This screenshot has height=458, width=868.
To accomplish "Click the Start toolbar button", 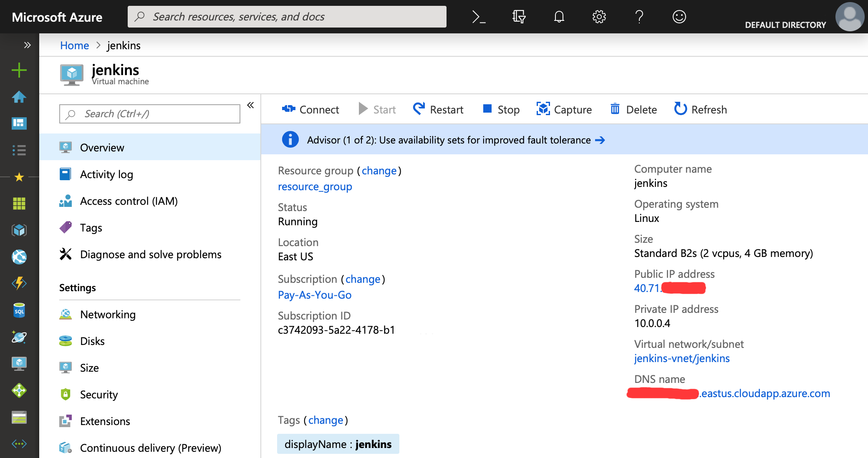I will pyautogui.click(x=377, y=109).
